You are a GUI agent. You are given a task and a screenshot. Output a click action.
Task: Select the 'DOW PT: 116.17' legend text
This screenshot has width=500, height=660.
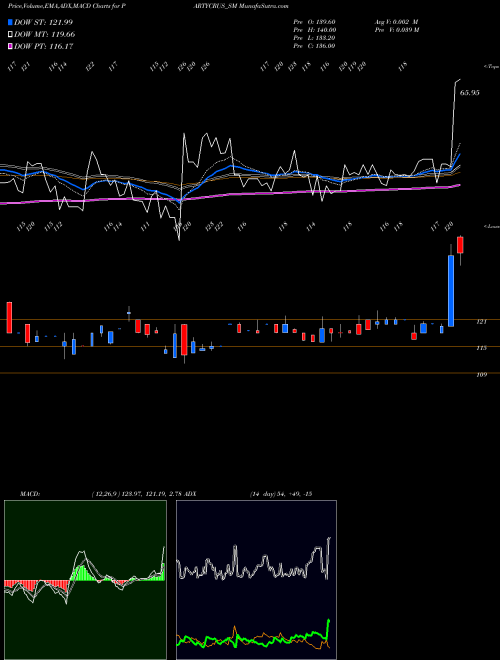(x=44, y=47)
